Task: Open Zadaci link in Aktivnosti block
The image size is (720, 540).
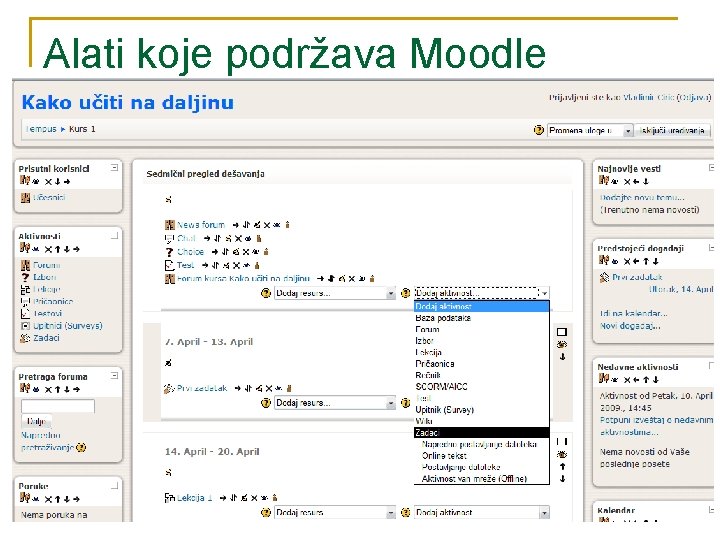Action: pos(46,338)
